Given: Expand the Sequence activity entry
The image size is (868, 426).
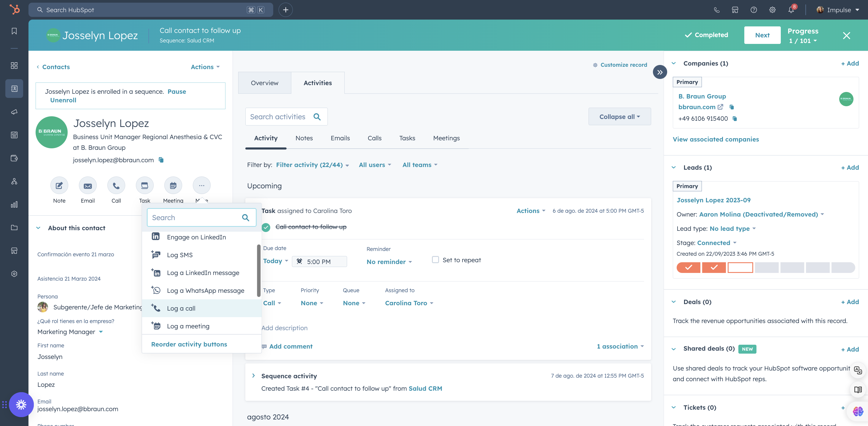Looking at the screenshot, I should coord(253,376).
